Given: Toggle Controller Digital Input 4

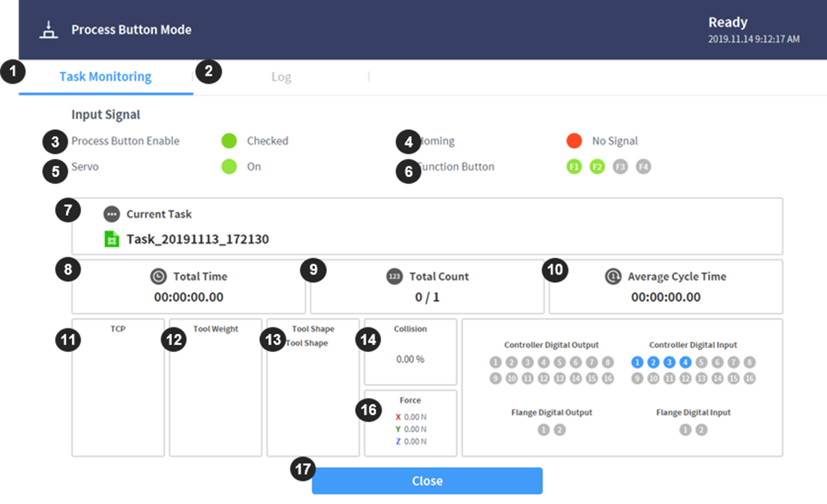Looking at the screenshot, I should click(x=686, y=362).
